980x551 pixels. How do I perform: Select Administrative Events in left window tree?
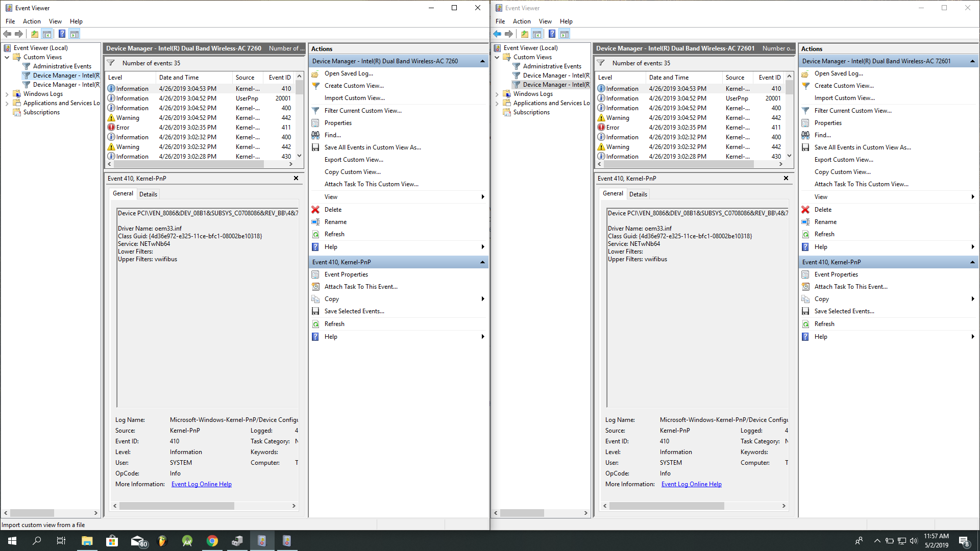click(x=62, y=66)
